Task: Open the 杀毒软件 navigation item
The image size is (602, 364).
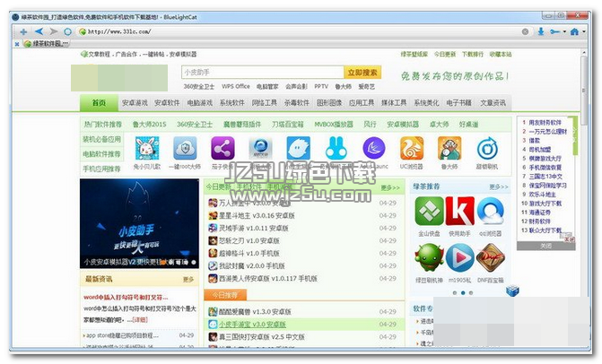Action: [297, 103]
